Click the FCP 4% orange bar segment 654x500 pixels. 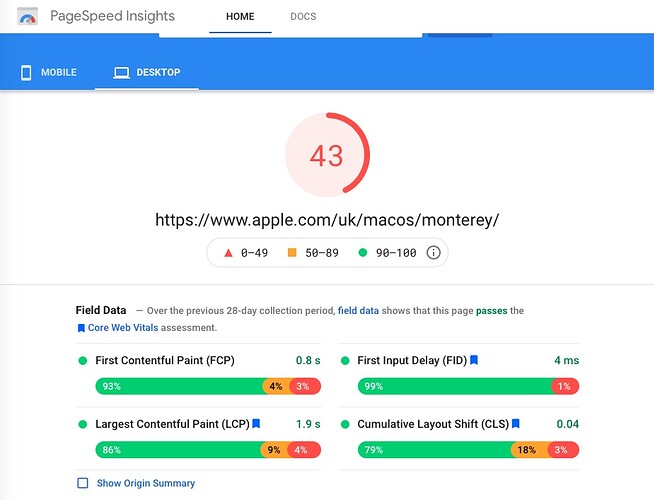click(x=276, y=386)
